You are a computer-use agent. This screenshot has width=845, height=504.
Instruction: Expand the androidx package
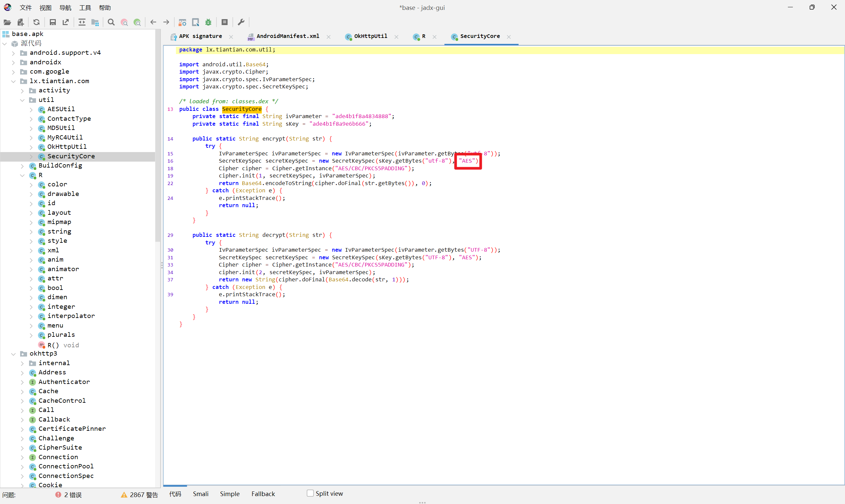point(14,62)
